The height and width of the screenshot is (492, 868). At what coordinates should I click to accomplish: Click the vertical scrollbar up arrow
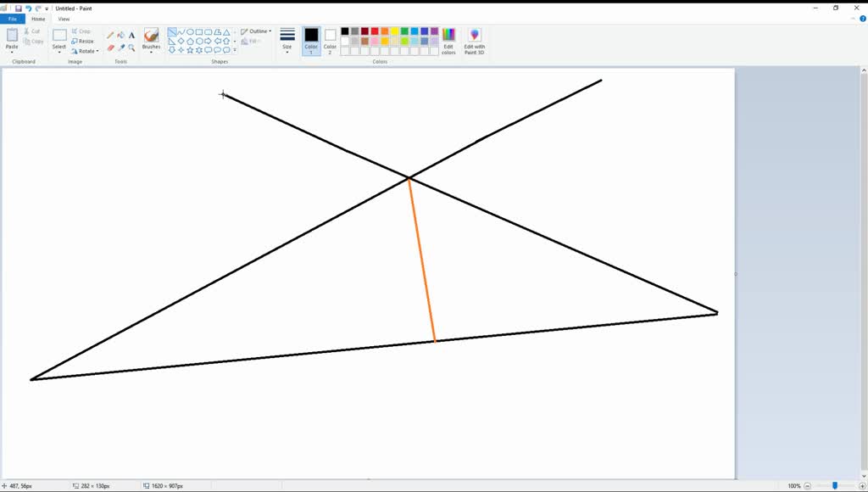864,70
